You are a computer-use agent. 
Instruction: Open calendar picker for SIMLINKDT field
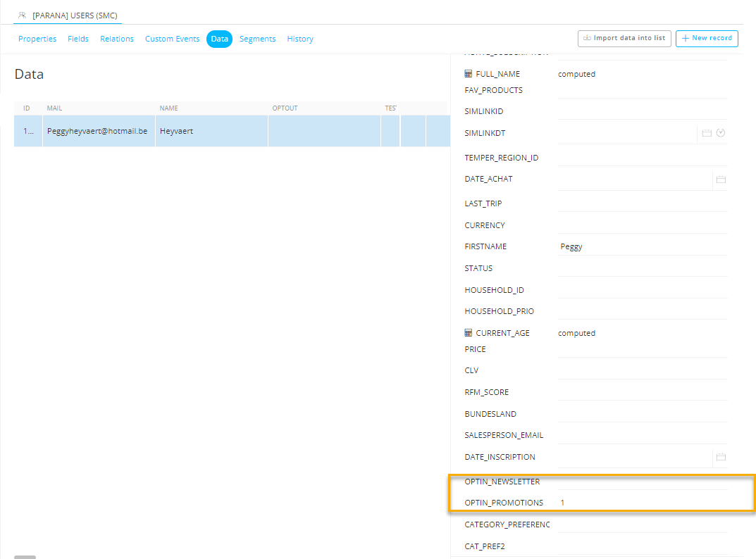coord(707,133)
